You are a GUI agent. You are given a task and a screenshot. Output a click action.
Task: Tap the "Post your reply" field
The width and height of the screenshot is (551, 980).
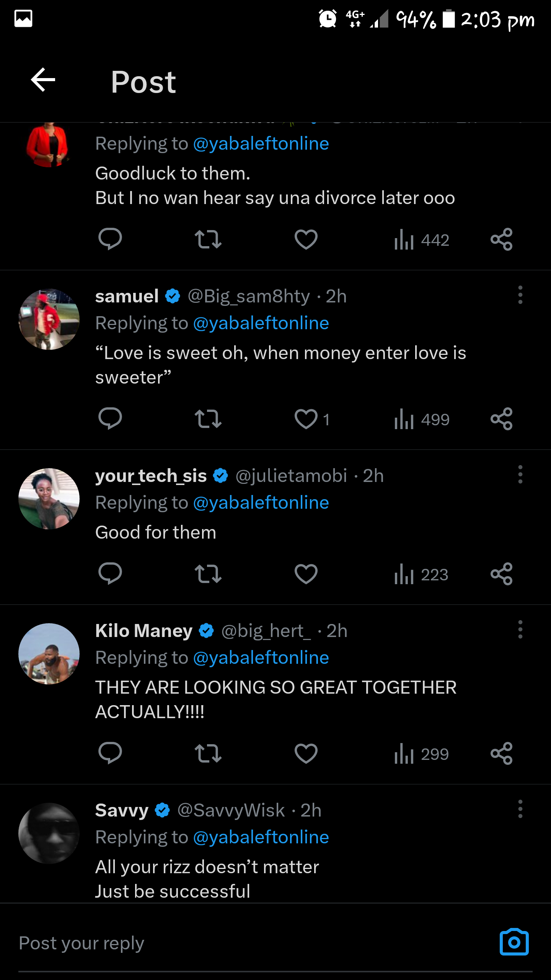pyautogui.click(x=230, y=943)
